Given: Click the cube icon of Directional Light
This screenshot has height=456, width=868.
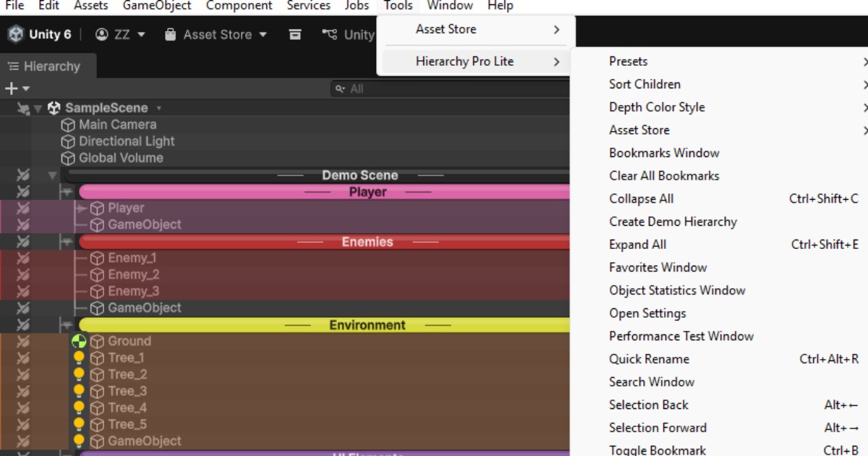Looking at the screenshot, I should pyautogui.click(x=68, y=141).
